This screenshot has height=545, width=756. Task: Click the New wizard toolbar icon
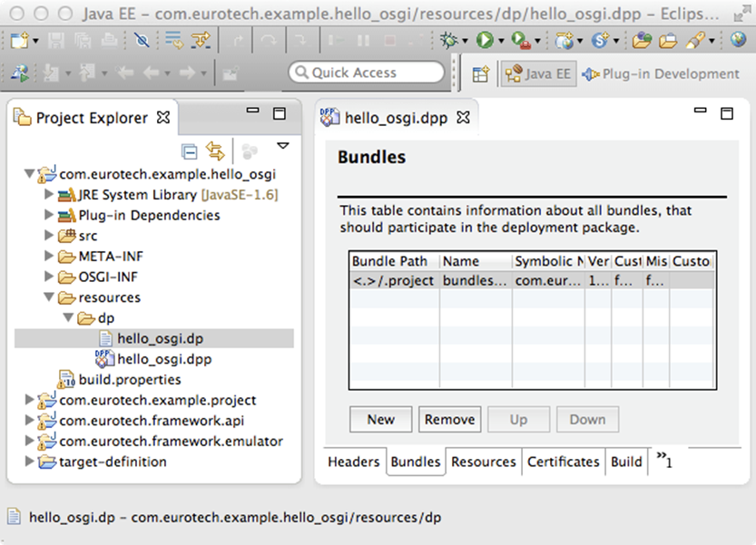click(20, 40)
